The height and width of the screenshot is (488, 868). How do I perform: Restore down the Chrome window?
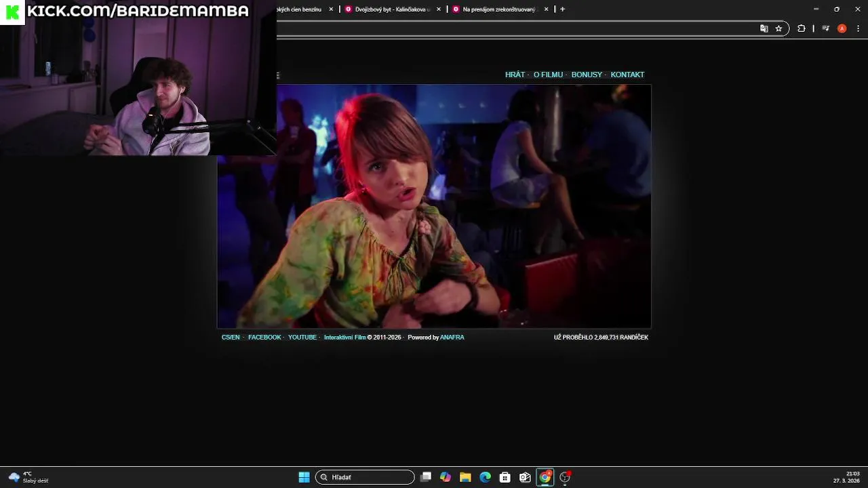point(837,9)
